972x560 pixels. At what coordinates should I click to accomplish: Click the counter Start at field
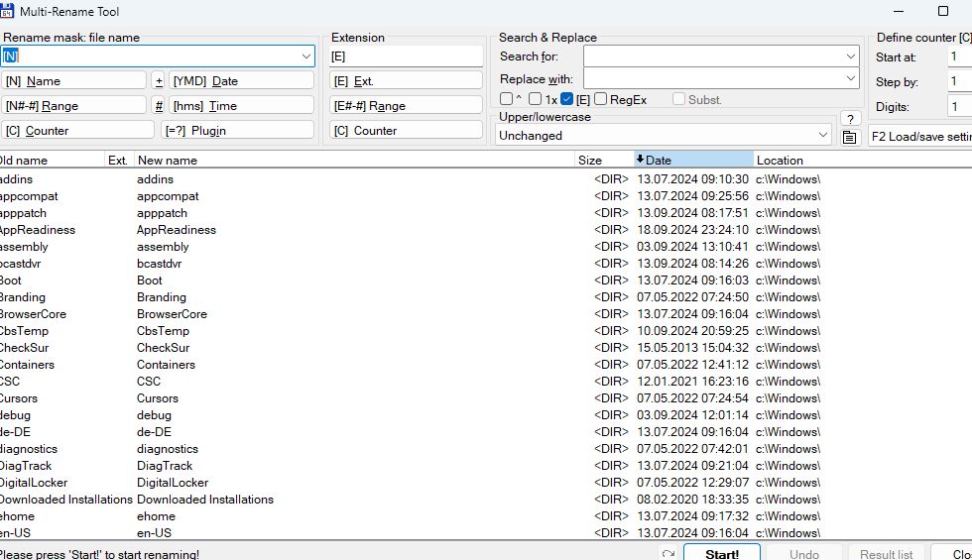click(x=960, y=57)
